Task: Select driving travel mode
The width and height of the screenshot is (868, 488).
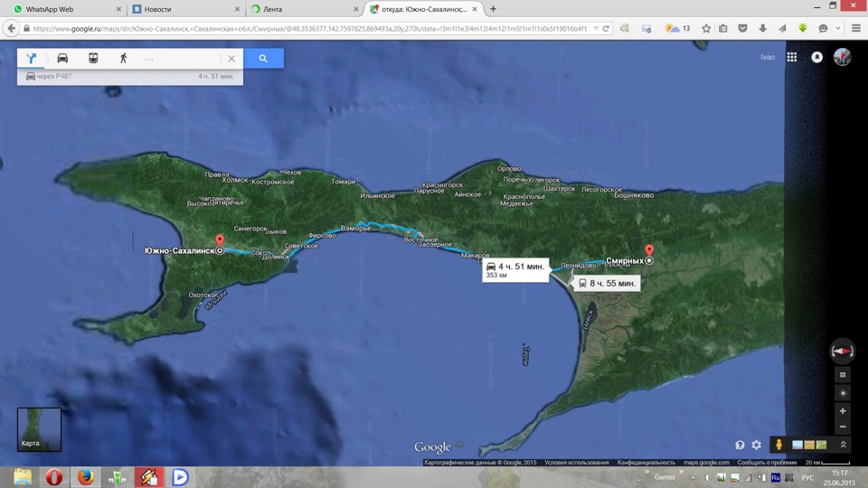Action: pos(62,58)
